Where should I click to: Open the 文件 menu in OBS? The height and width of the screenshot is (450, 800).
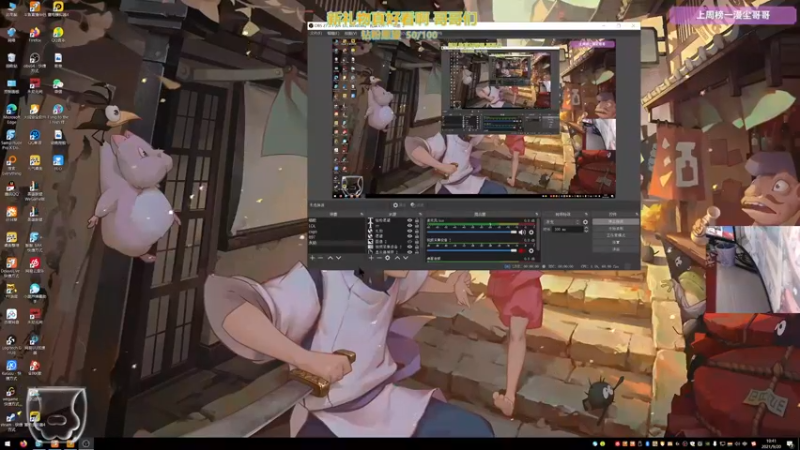(x=316, y=33)
